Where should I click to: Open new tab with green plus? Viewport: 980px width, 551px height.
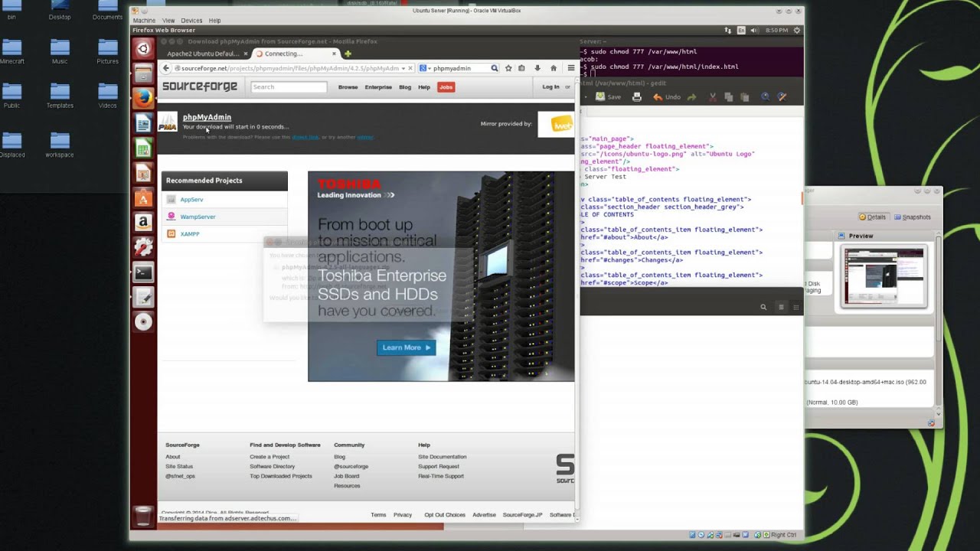tap(348, 54)
